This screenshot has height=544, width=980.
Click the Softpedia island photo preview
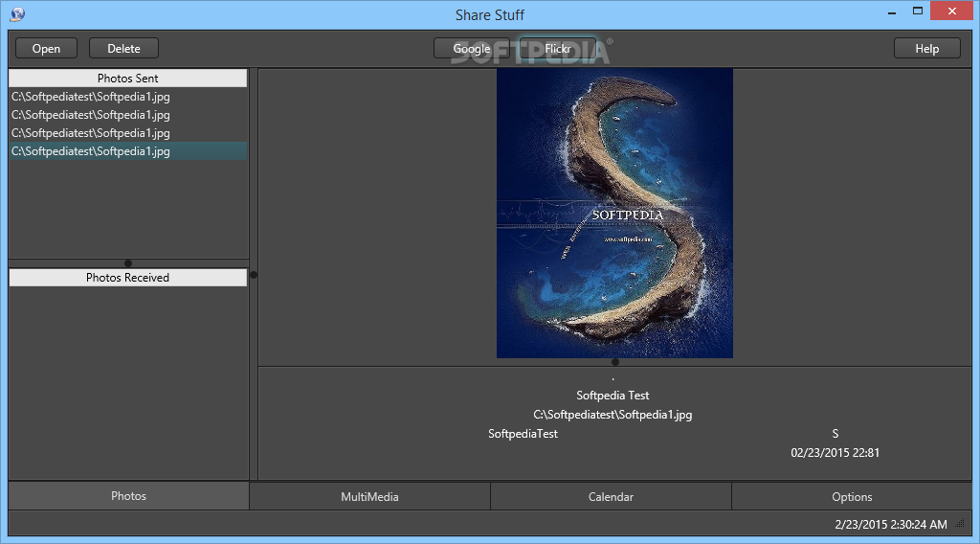point(614,214)
